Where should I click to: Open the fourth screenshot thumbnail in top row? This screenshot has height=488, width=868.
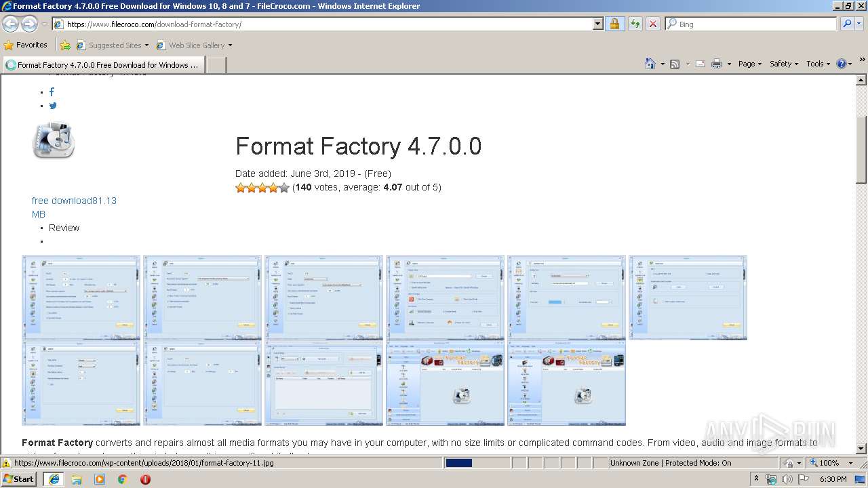pyautogui.click(x=445, y=298)
